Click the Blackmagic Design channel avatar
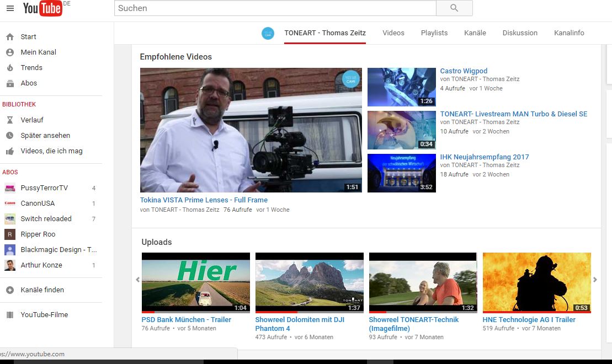This screenshot has width=612, height=364. [10, 250]
